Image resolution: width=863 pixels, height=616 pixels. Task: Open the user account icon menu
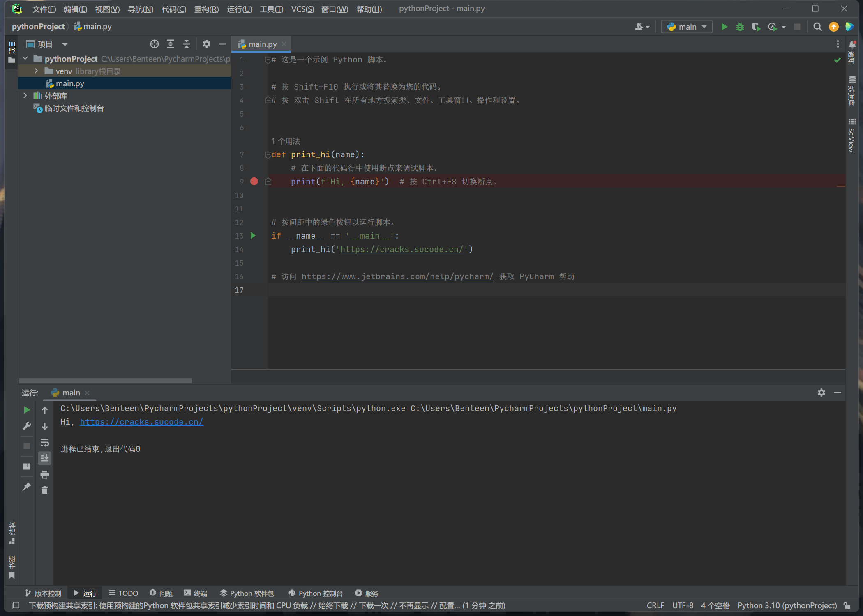[x=641, y=27]
